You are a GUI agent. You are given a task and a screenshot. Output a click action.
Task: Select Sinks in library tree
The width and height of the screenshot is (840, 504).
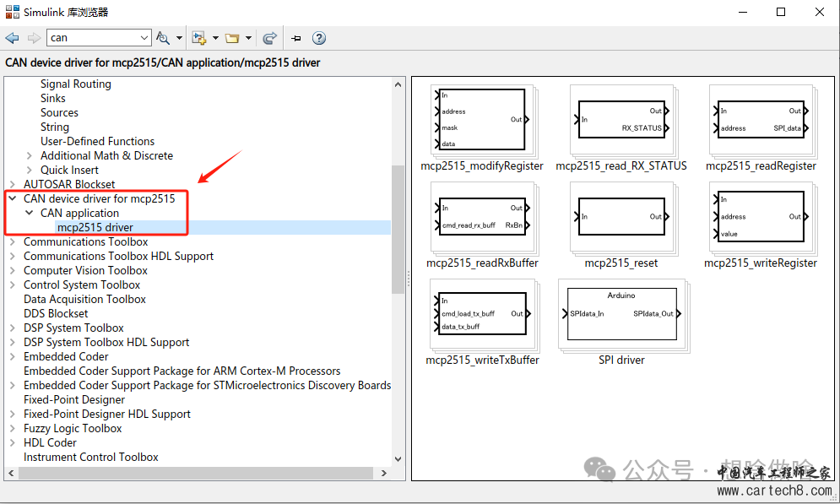tap(53, 98)
